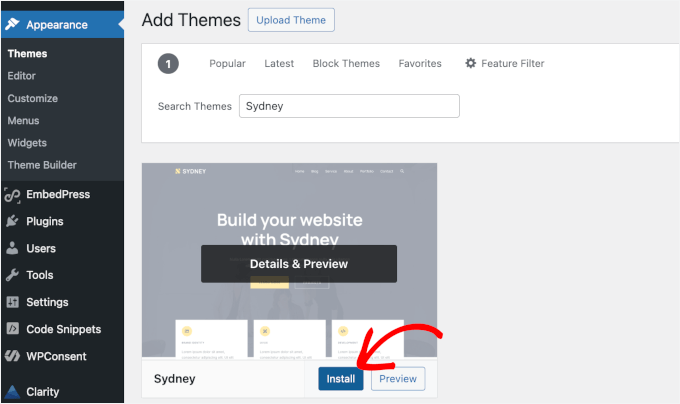Click the Appearance paintbrush icon
Image resolution: width=680 pixels, height=404 pixels.
pyautogui.click(x=12, y=24)
